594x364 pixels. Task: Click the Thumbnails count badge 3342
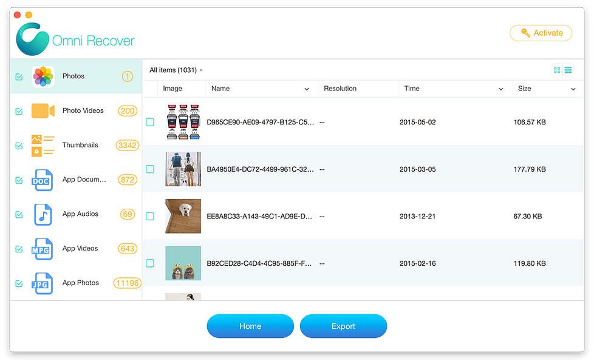pos(128,146)
